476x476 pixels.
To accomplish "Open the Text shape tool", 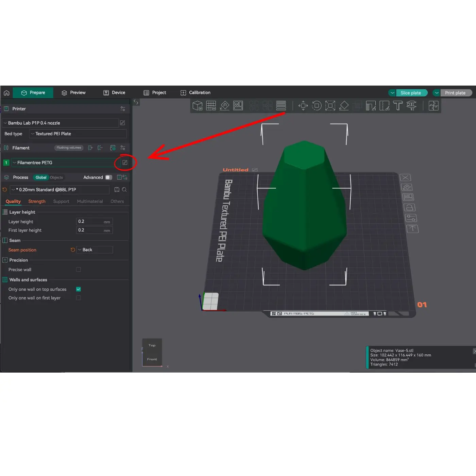I will point(398,106).
